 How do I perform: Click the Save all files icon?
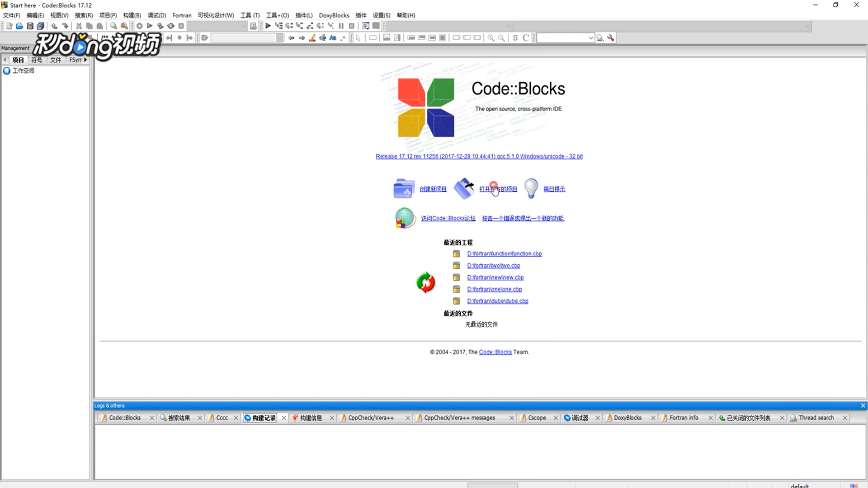pos(40,26)
